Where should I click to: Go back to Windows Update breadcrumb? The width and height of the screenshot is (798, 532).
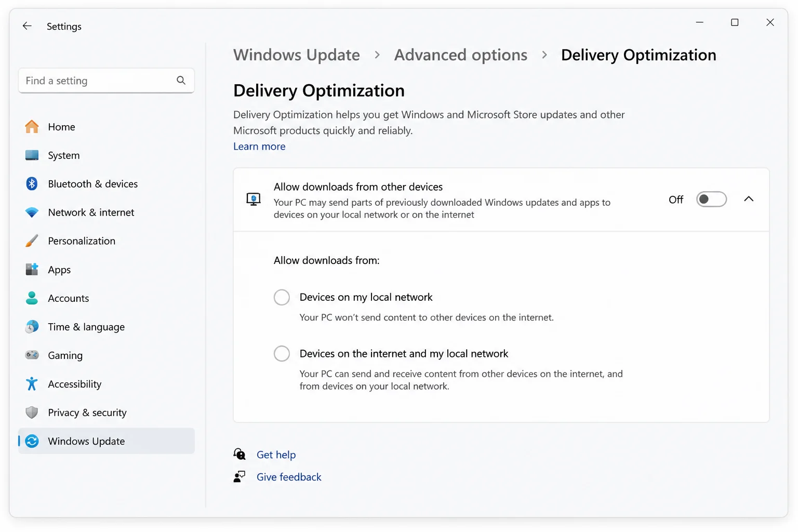[297, 55]
